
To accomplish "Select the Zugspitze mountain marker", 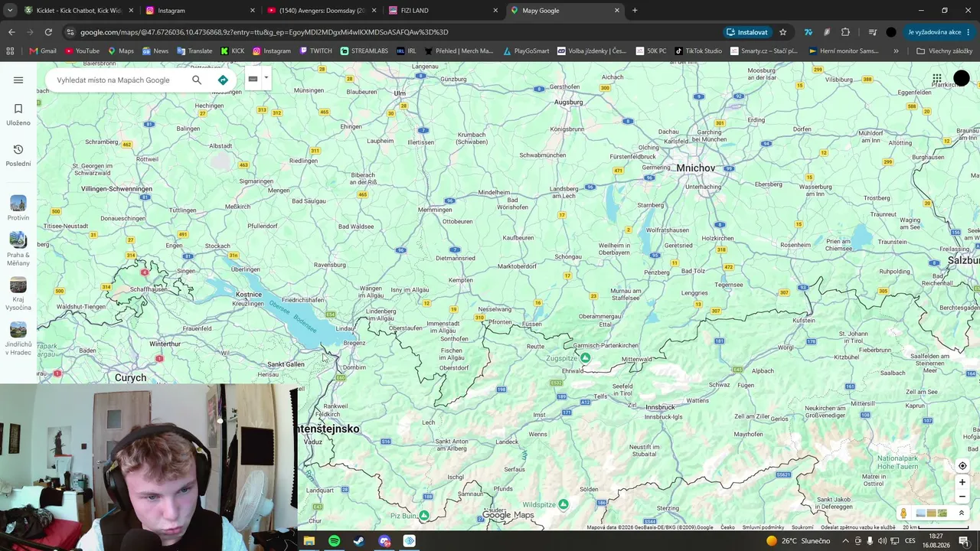I will [x=586, y=357].
